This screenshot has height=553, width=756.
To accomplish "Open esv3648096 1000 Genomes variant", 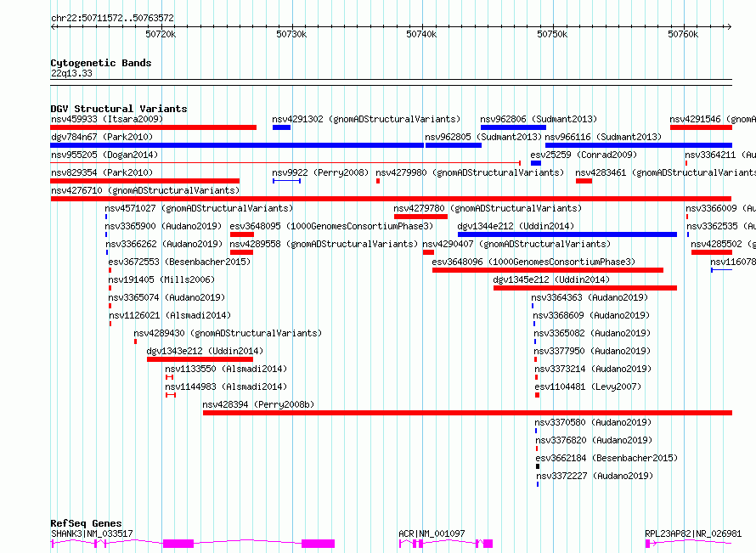I will 533,262.
